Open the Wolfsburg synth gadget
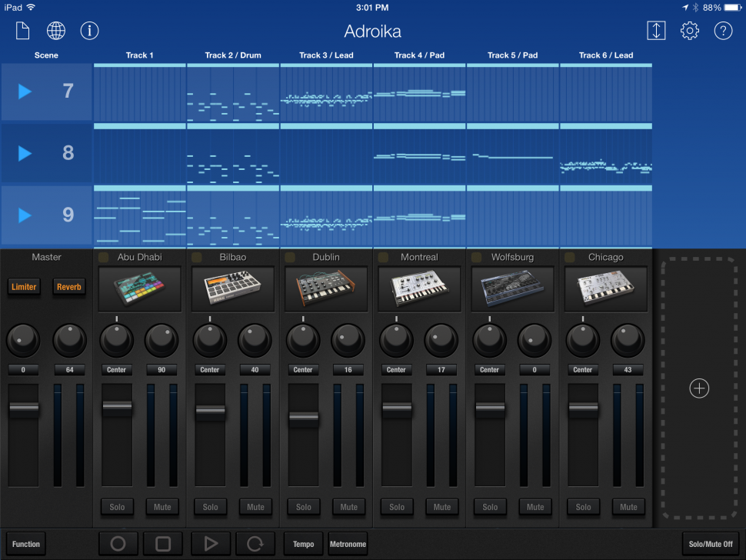The image size is (746, 560). [512, 288]
